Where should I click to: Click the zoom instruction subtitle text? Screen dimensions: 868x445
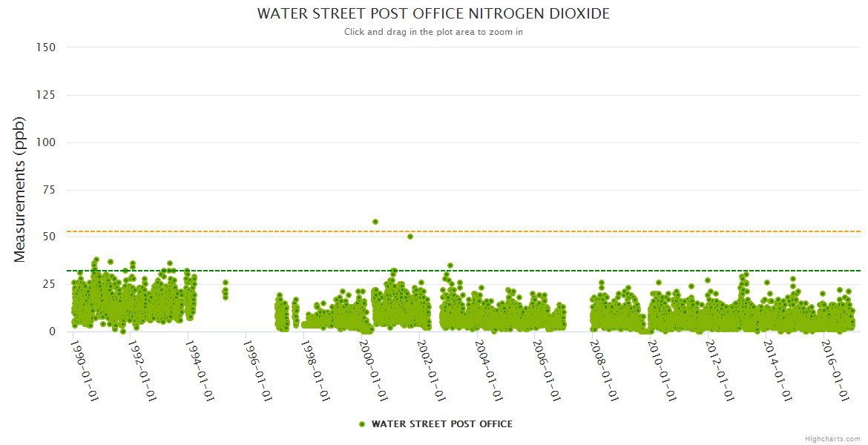(x=433, y=32)
